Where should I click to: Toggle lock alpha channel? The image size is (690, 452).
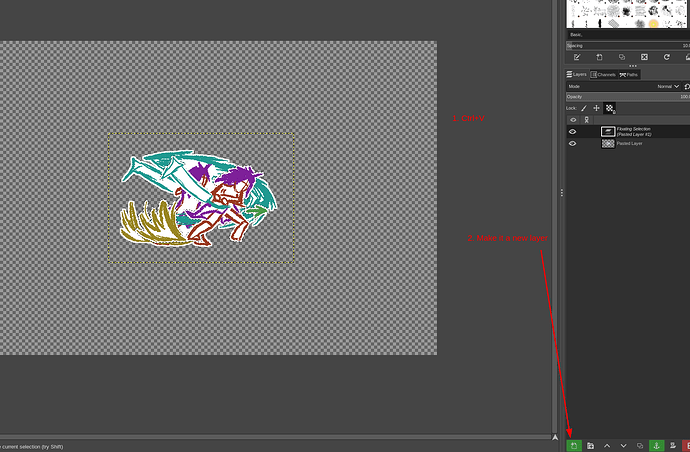(609, 108)
